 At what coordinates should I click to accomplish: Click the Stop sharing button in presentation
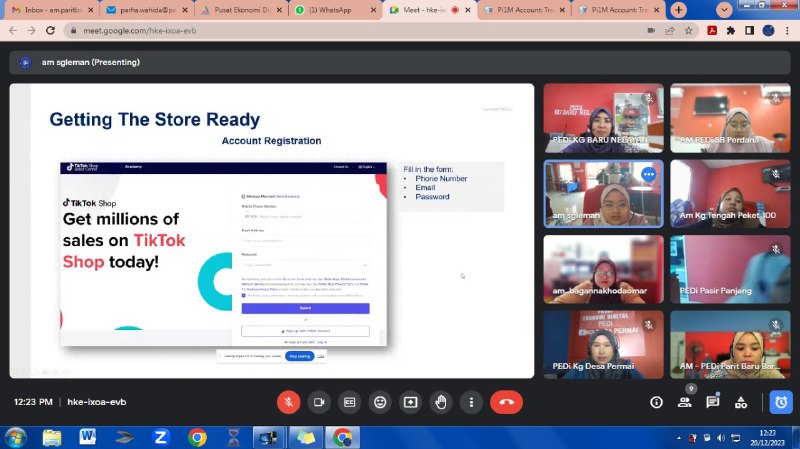(299, 356)
